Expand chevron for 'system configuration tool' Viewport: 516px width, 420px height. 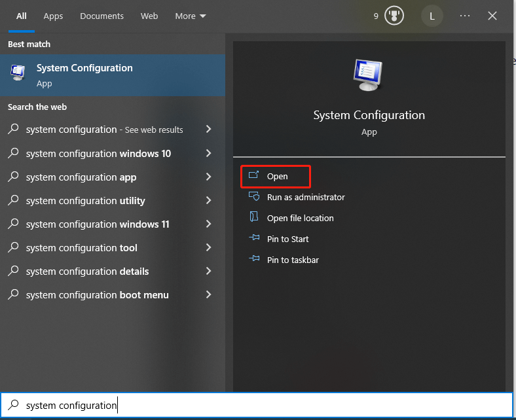click(x=208, y=247)
